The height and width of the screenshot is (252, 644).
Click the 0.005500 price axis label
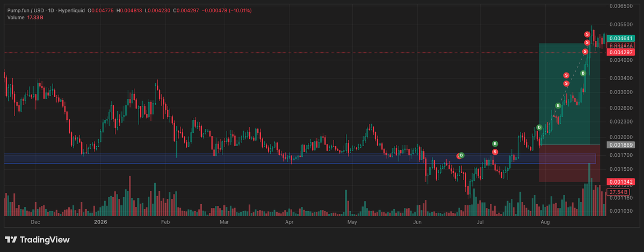click(x=621, y=25)
